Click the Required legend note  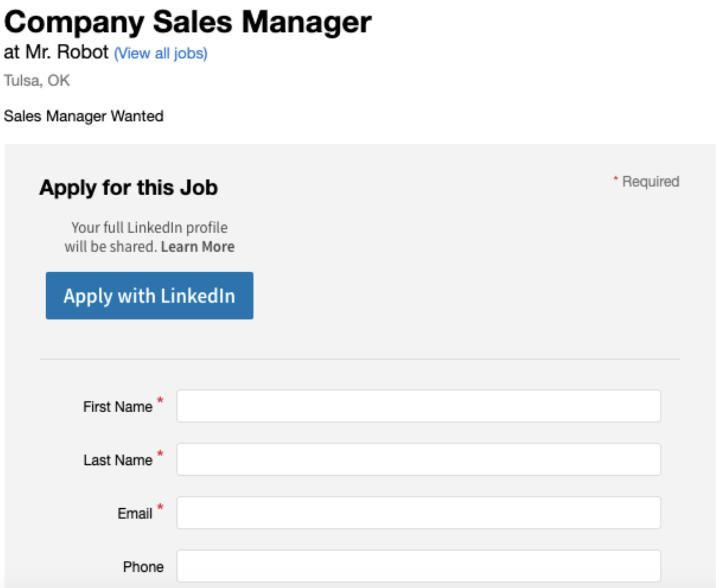click(x=650, y=182)
